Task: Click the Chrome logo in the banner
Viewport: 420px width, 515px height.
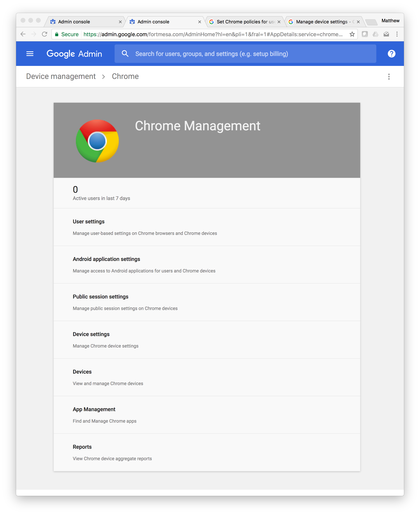Action: pyautogui.click(x=97, y=141)
